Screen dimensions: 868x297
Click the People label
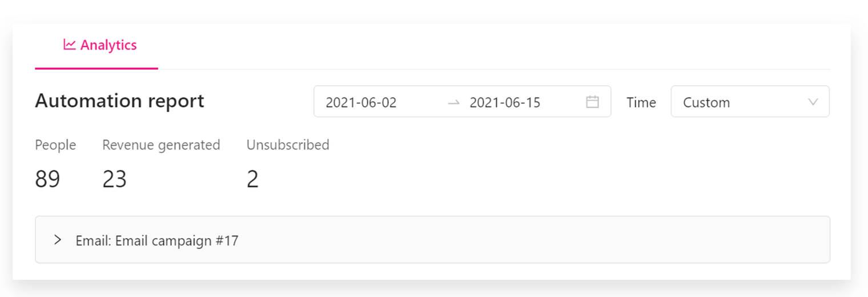coord(55,145)
